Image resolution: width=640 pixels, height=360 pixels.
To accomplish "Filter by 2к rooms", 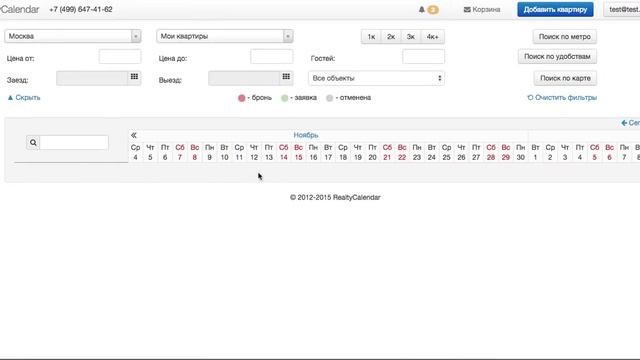I will [x=391, y=37].
